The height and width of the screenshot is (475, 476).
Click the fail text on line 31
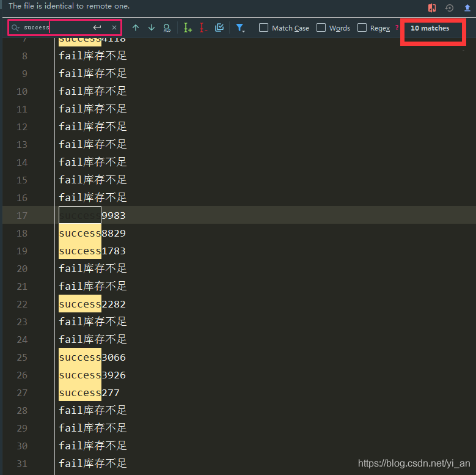click(93, 463)
